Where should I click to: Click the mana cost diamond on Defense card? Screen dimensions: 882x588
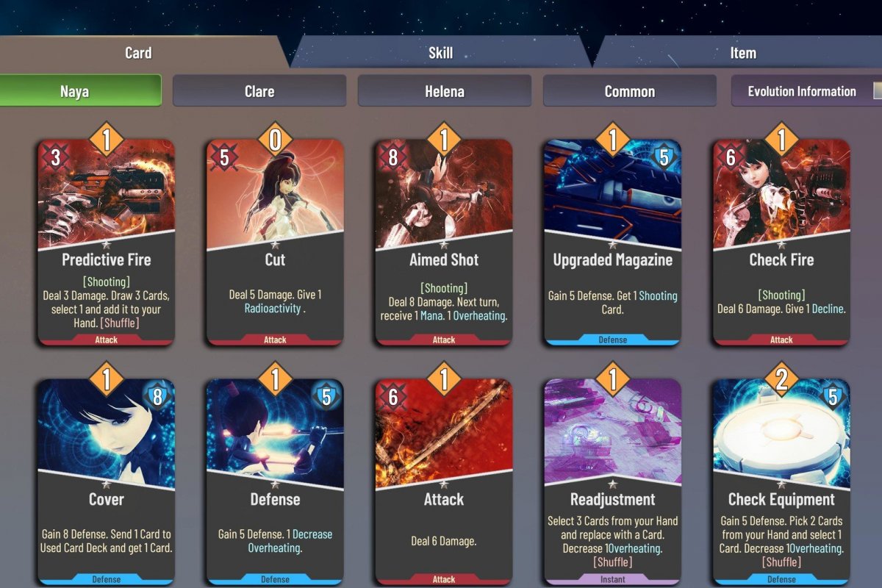pos(275,379)
